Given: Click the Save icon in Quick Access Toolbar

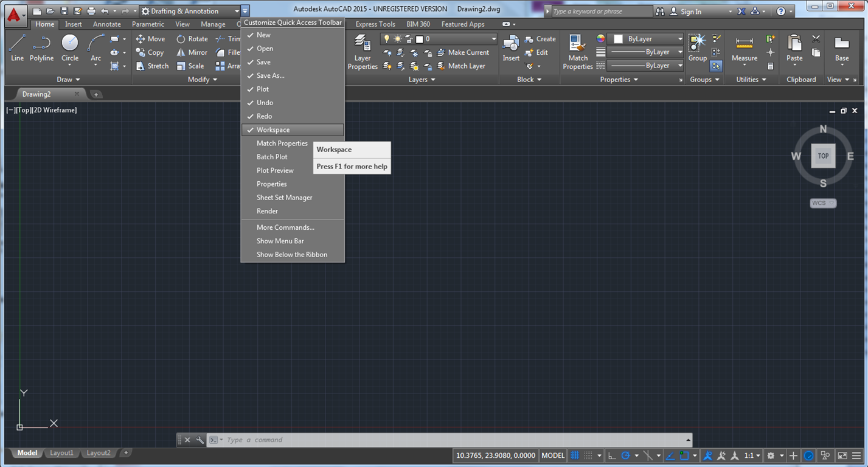Looking at the screenshot, I should (x=64, y=11).
